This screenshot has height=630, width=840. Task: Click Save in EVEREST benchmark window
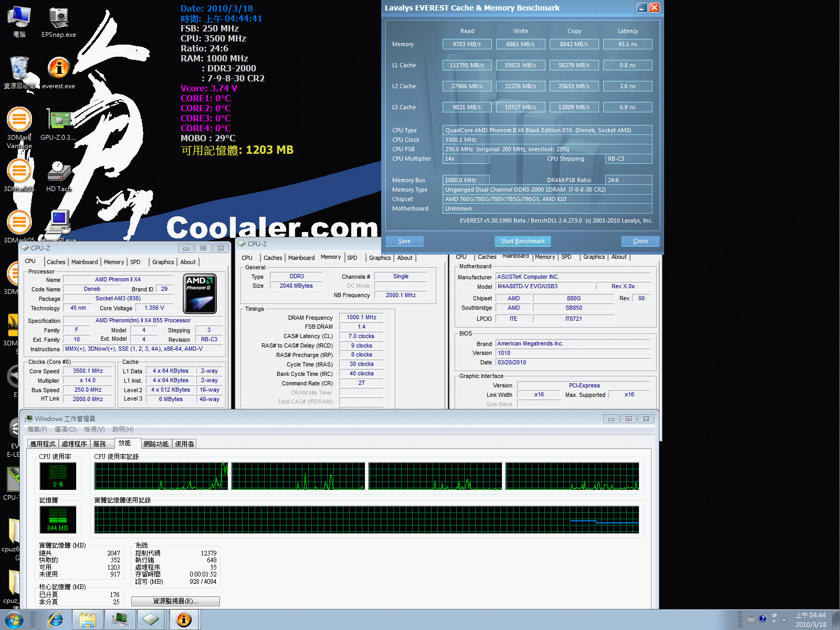click(404, 241)
